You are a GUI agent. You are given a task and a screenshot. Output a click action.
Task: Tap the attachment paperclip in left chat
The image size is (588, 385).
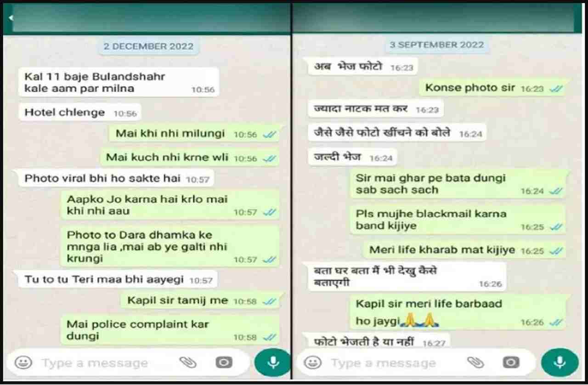tap(188, 362)
